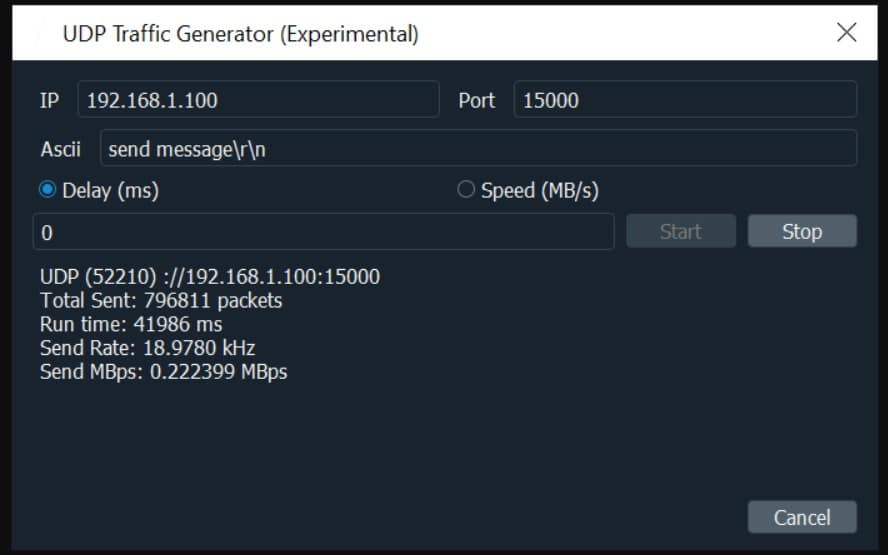
Task: Click the 'Ascii' label
Action: 61,150
